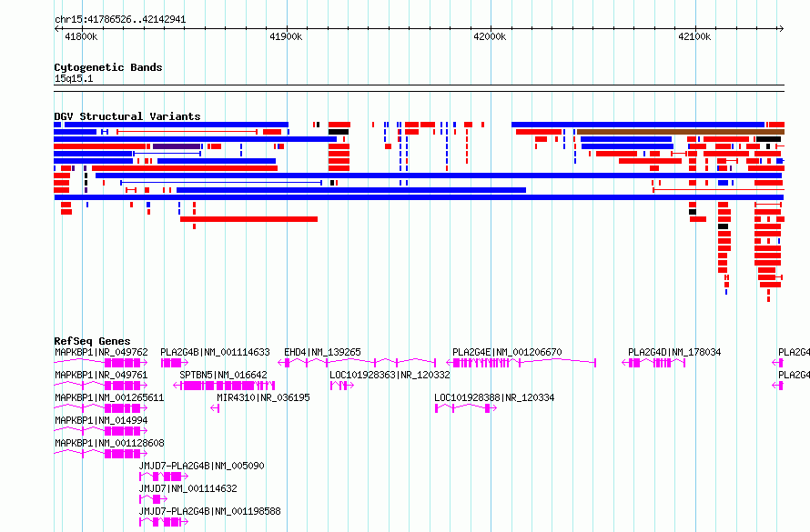
Task: Open gene MAPKBP1|NR_049762
Action: [101, 352]
